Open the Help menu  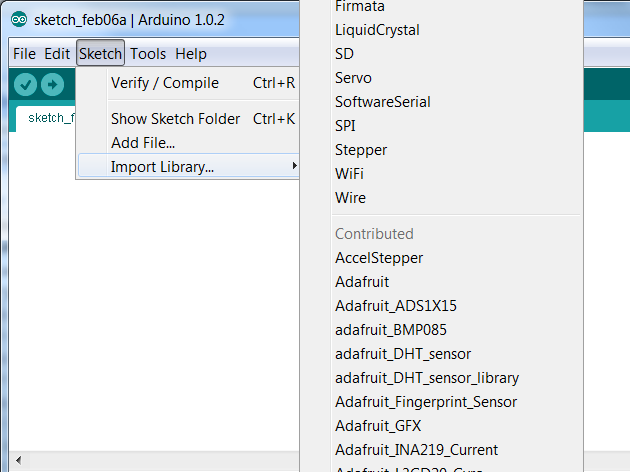[x=191, y=54]
